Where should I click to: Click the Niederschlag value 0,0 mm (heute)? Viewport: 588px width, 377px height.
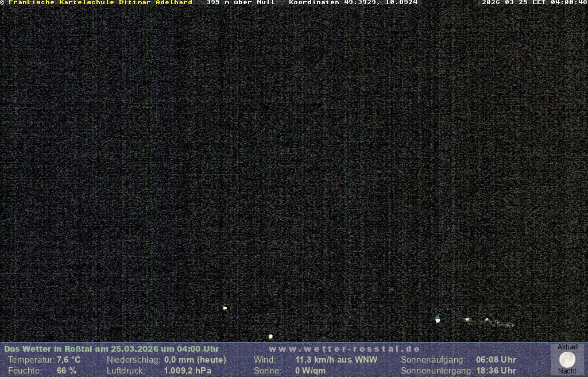coord(195,360)
